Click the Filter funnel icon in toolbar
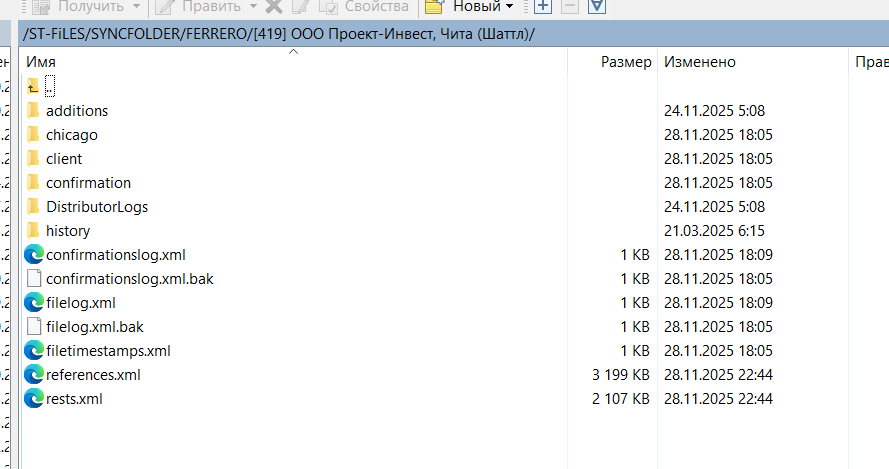The image size is (889, 469). [x=597, y=6]
